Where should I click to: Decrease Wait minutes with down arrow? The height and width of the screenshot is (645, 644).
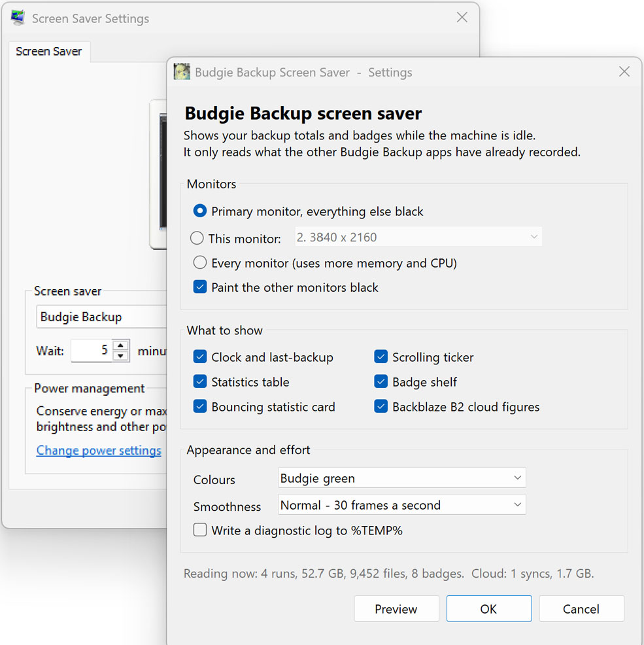(120, 356)
